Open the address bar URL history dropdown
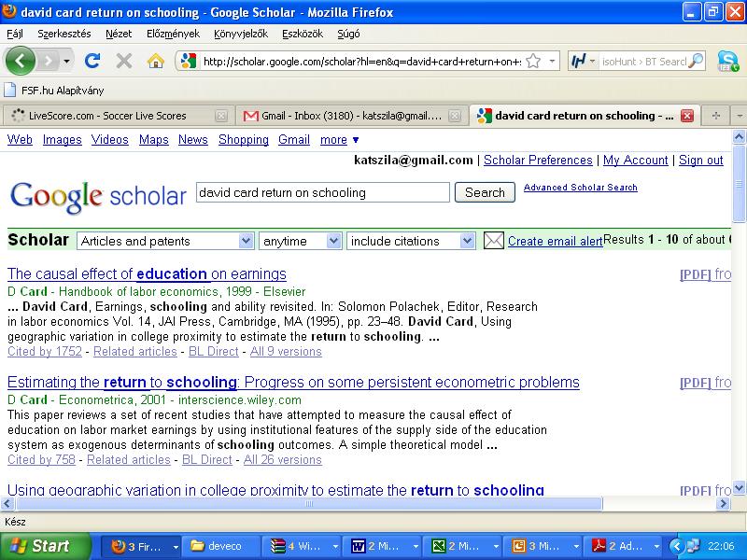 (552, 61)
